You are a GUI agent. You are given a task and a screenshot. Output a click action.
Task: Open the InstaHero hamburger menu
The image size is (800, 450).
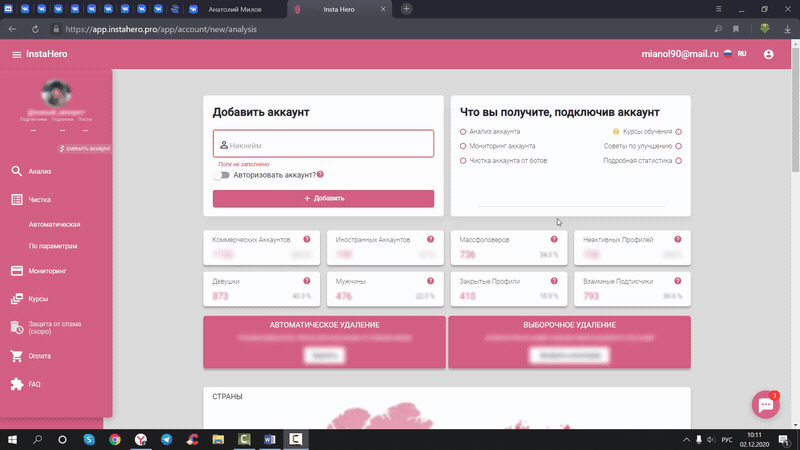coord(16,54)
